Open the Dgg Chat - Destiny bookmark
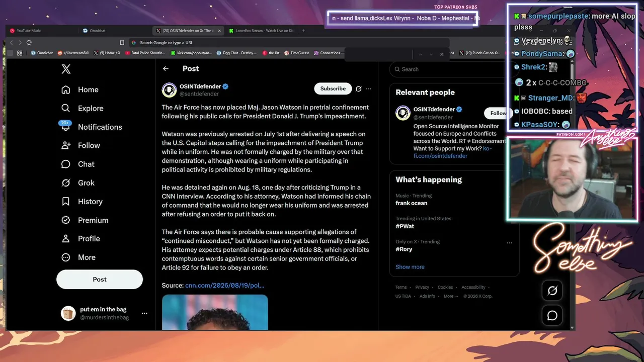 pos(236,53)
